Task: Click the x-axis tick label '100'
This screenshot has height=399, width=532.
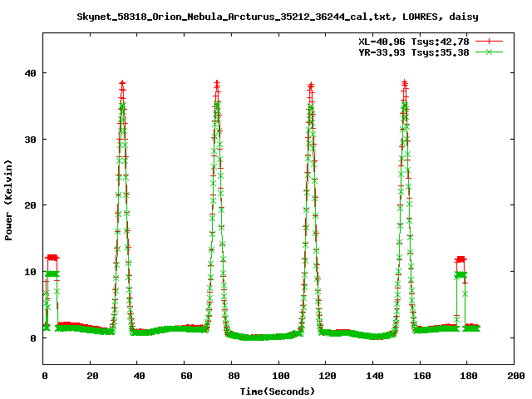Action: [281, 376]
